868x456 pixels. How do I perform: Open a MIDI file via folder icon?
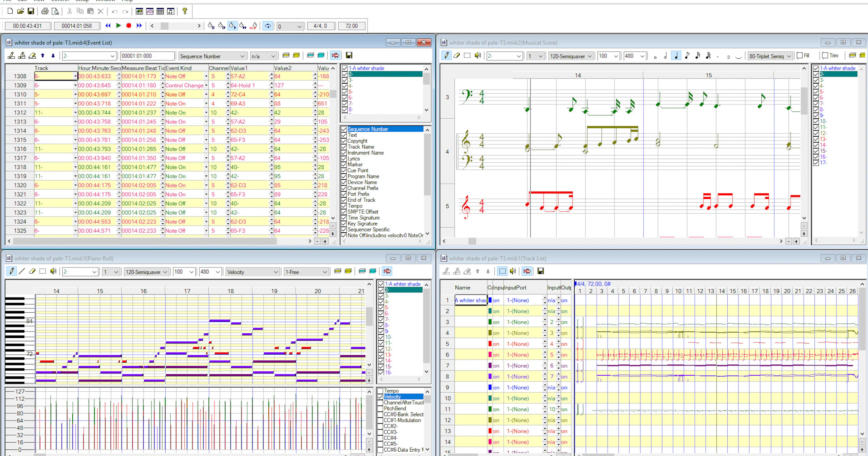[x=21, y=11]
